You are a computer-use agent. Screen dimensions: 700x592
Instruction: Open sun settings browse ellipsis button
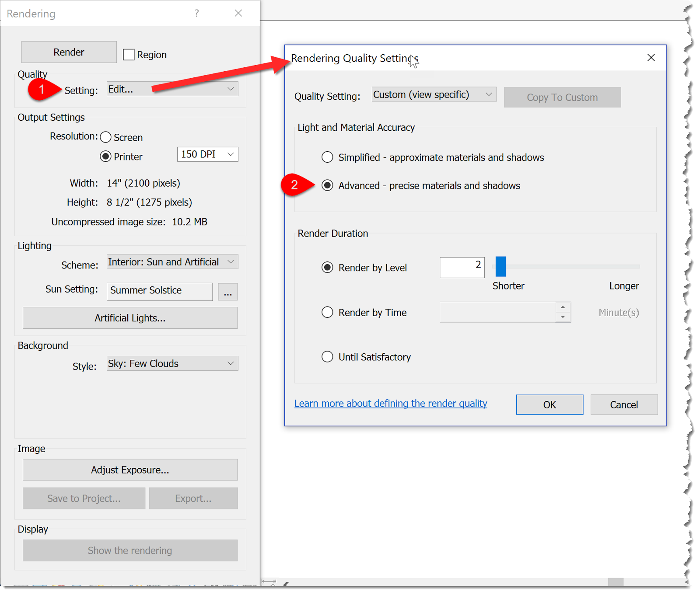pyautogui.click(x=228, y=292)
